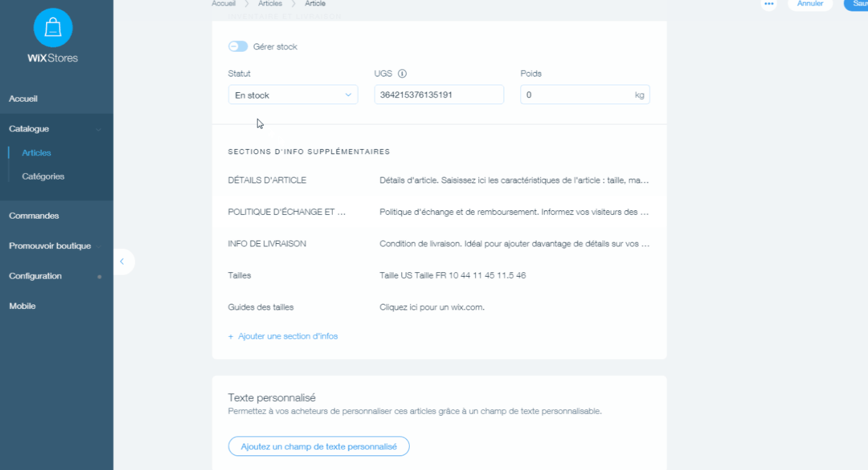
Task: Expand the Catalogue menu chevron
Action: tap(98, 130)
